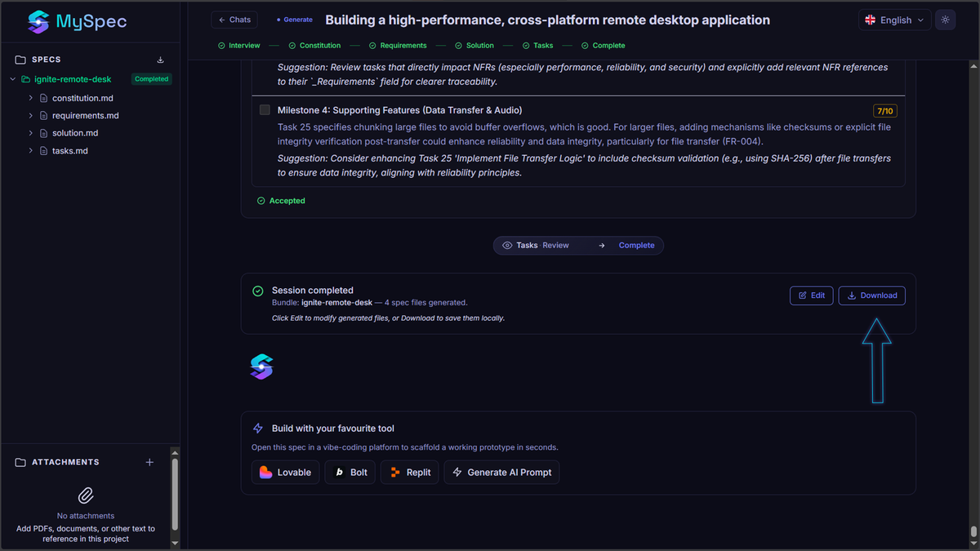Click the 'No attachments' text
The height and width of the screenshot is (551, 980).
tap(86, 516)
